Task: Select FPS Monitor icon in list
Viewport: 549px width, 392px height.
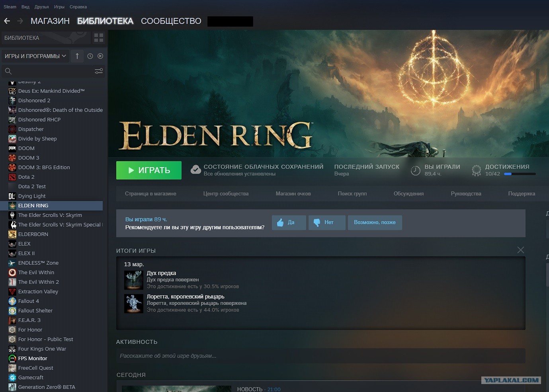Action: pos(12,359)
